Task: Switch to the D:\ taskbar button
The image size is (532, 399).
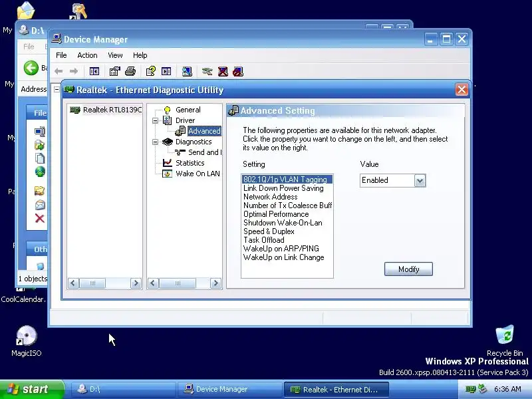Action: click(123, 389)
